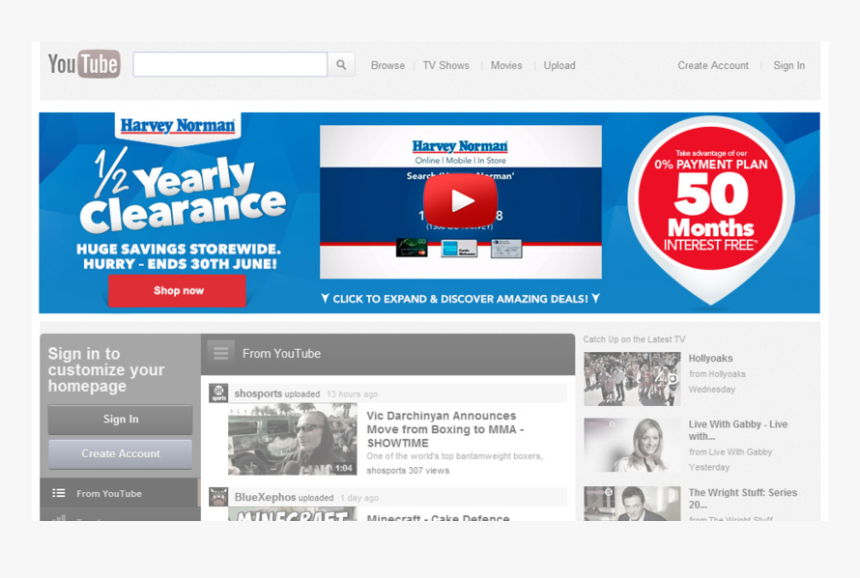The height and width of the screenshot is (578, 860).
Task: Click the 50 Months Interest Free badge
Action: [711, 200]
